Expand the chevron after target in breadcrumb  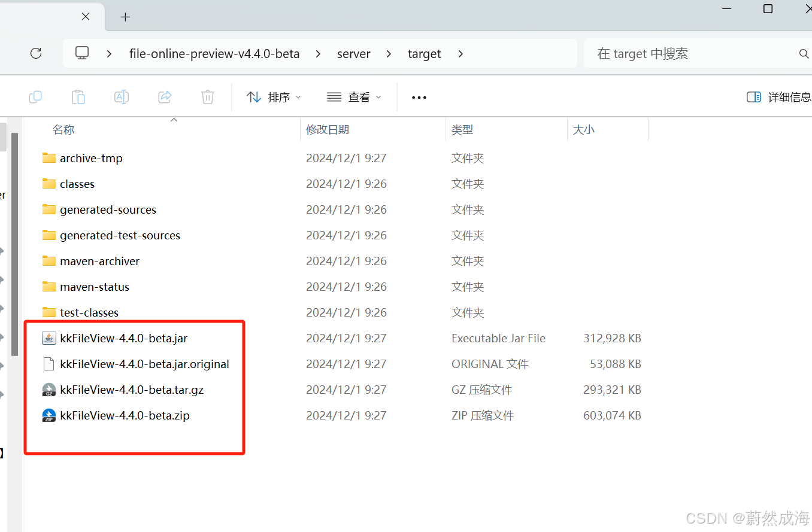[460, 54]
